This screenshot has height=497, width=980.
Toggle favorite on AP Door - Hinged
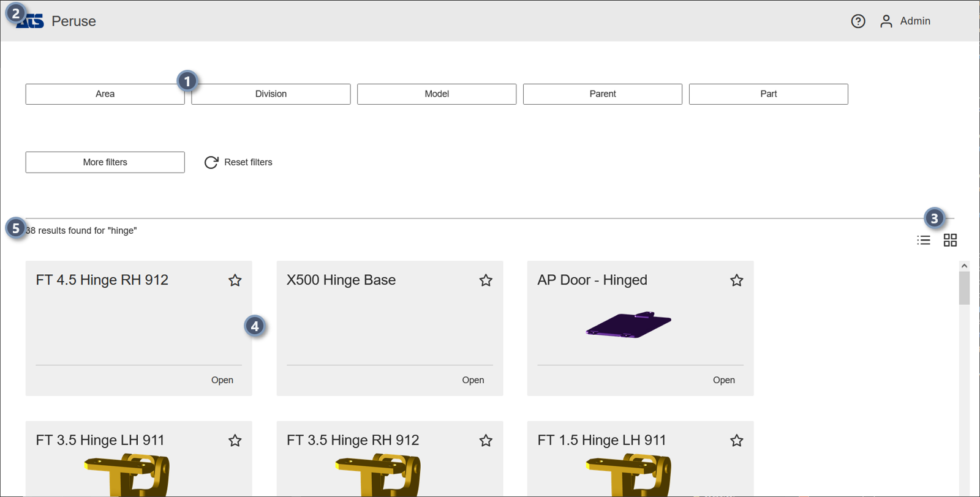pyautogui.click(x=736, y=280)
